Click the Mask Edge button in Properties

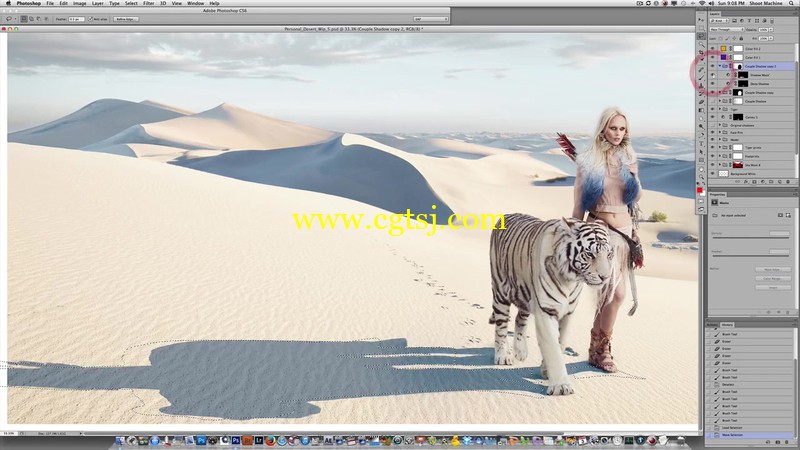click(x=773, y=269)
